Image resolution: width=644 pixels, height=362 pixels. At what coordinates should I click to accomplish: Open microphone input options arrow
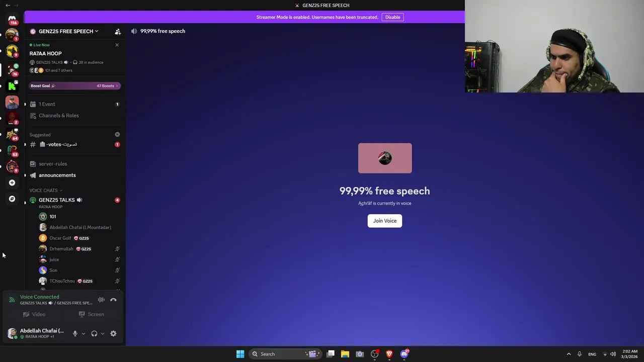[84, 333]
